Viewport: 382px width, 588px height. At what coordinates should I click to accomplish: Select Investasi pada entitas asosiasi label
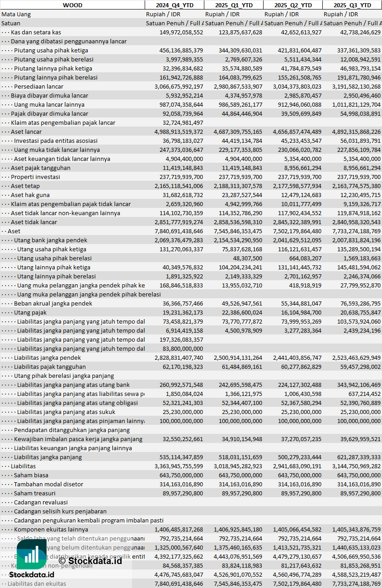coord(57,141)
